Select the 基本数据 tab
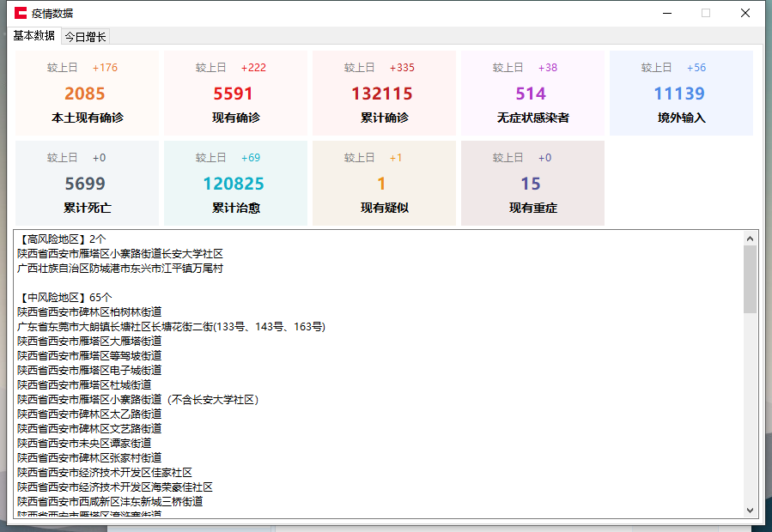This screenshot has height=532, width=772. (x=34, y=35)
